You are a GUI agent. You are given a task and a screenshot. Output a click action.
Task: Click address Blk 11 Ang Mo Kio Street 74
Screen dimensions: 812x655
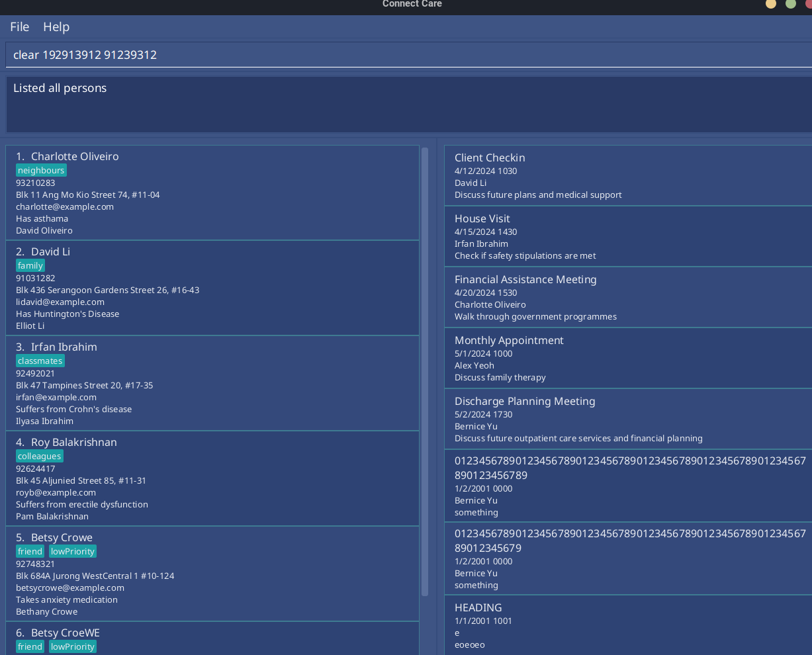87,195
